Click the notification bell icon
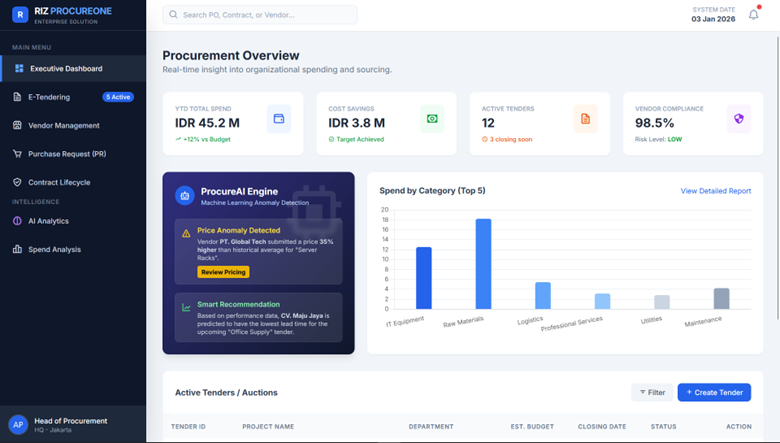Viewport: 780px width, 443px height. pyautogui.click(x=753, y=15)
